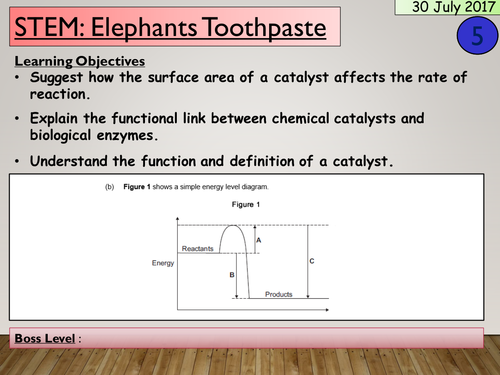The image size is (500, 375).
Task: Click the chemical catalysts and enzymes objective
Action: tap(227, 127)
